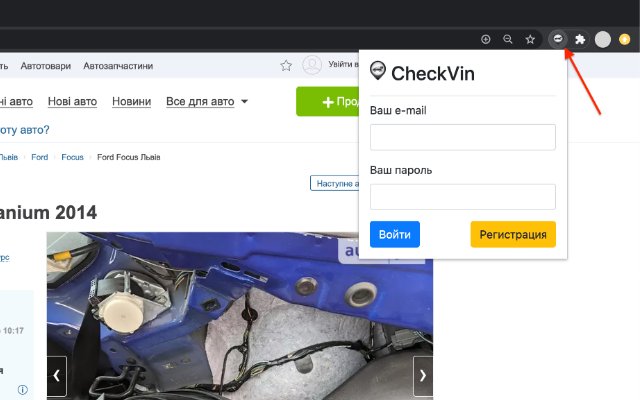This screenshot has height=400, width=640.
Task: Click the Войти login button
Action: point(395,234)
